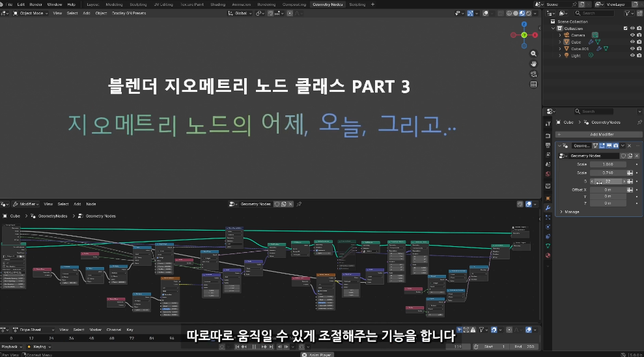Disable Camera in renders icon
This screenshot has width=644, height=357.
(639, 35)
